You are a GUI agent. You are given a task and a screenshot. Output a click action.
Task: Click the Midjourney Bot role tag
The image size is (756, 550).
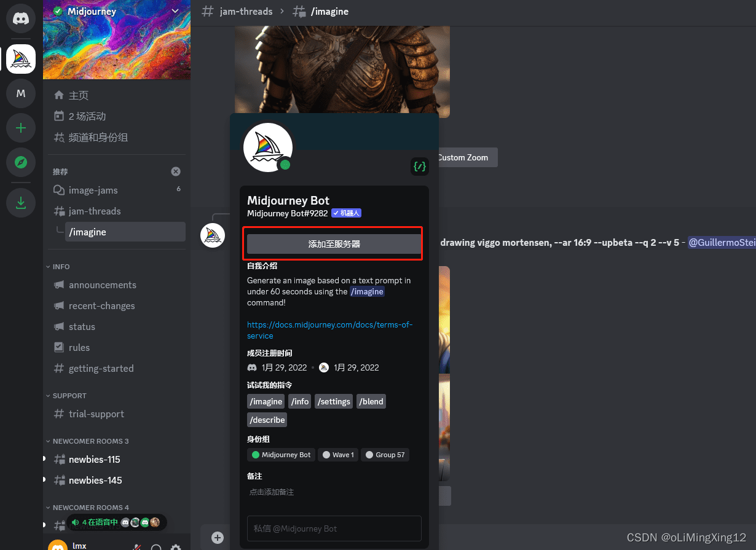click(x=282, y=455)
